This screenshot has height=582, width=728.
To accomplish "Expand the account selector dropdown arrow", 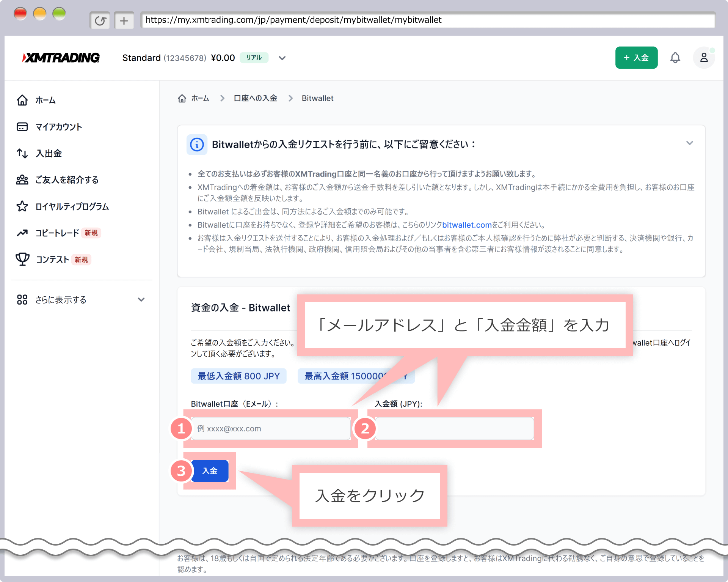I will 282,58.
